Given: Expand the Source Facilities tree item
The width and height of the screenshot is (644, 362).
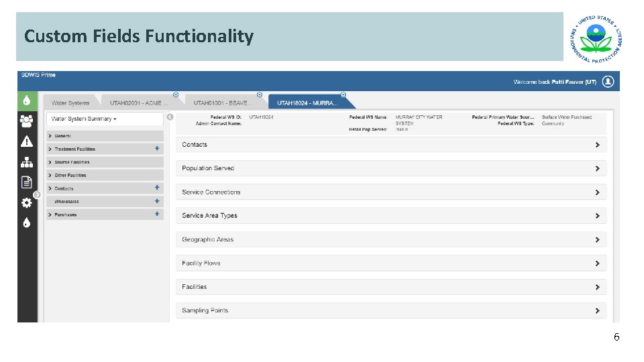Looking at the screenshot, I should pyautogui.click(x=105, y=162).
